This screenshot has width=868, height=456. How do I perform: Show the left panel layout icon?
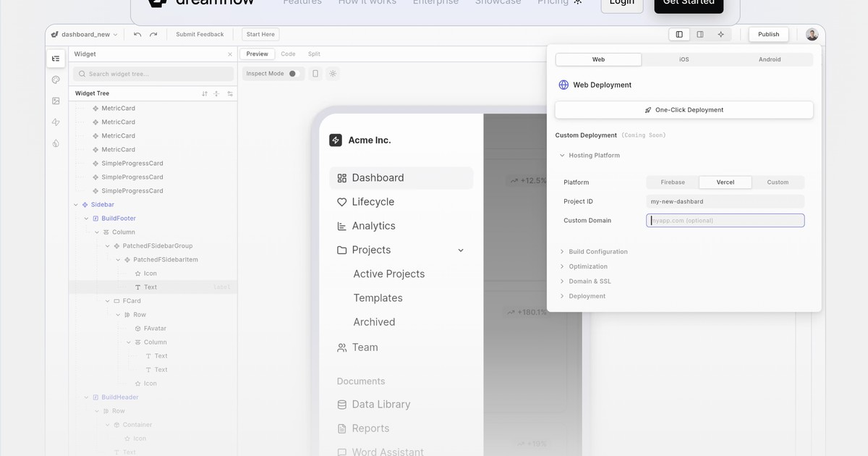coord(679,34)
